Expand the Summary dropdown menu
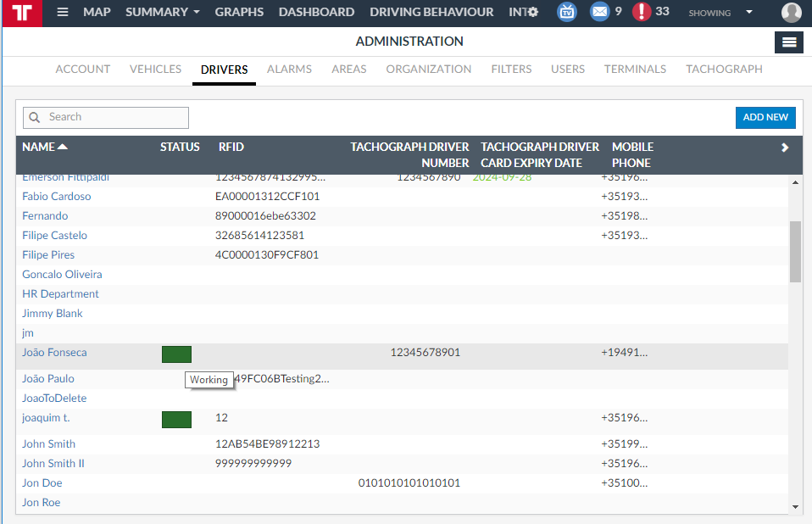 pyautogui.click(x=163, y=13)
